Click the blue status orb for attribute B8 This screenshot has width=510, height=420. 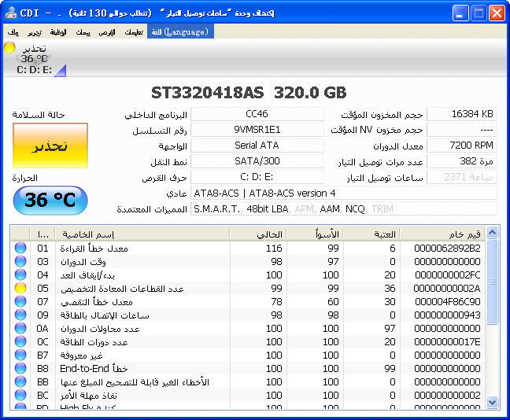(x=20, y=368)
